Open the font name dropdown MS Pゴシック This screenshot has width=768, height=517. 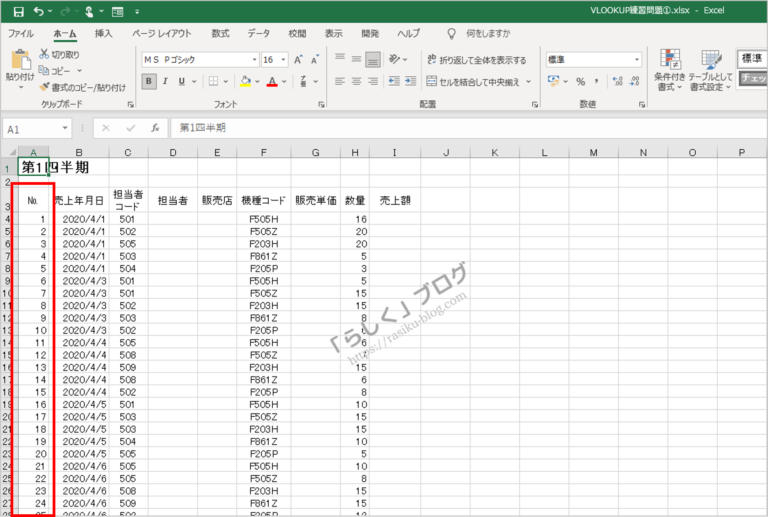(x=255, y=60)
